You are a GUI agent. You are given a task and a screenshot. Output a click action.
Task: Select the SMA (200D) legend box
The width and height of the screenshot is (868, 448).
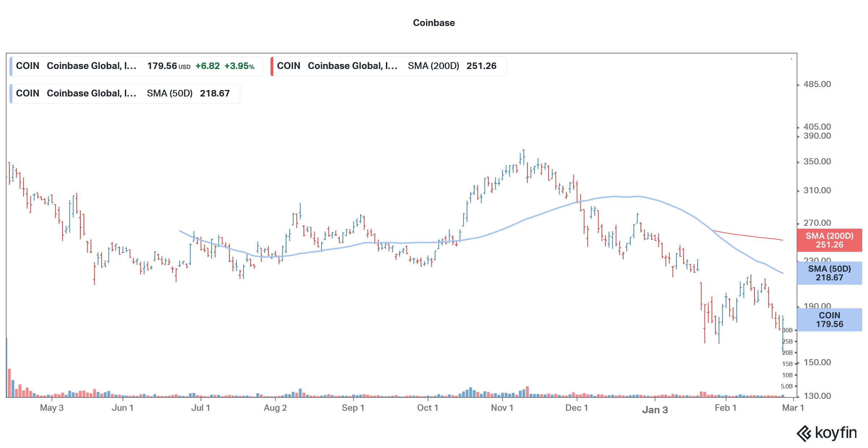(x=388, y=66)
